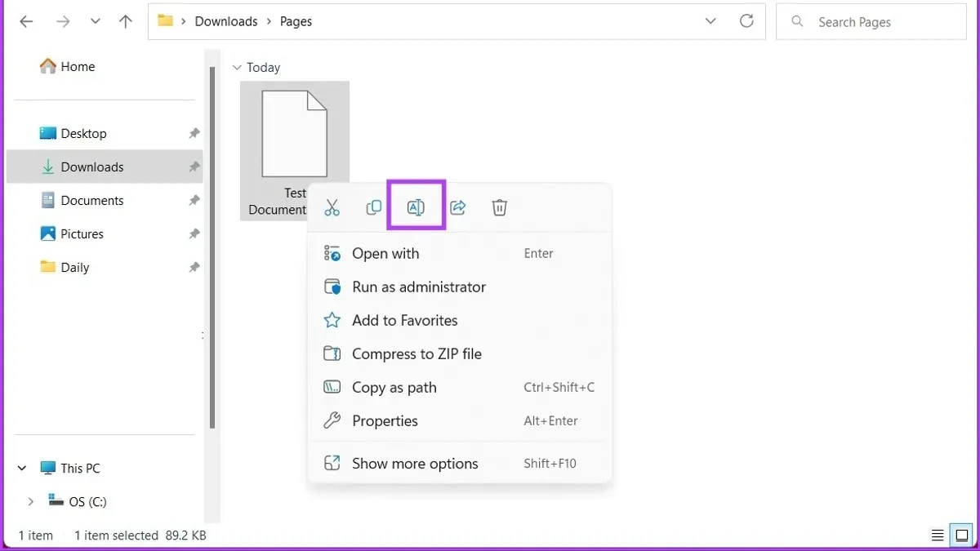Screen dimensions: 980x551
Task: Click the Search Pages input field
Action: point(871,22)
